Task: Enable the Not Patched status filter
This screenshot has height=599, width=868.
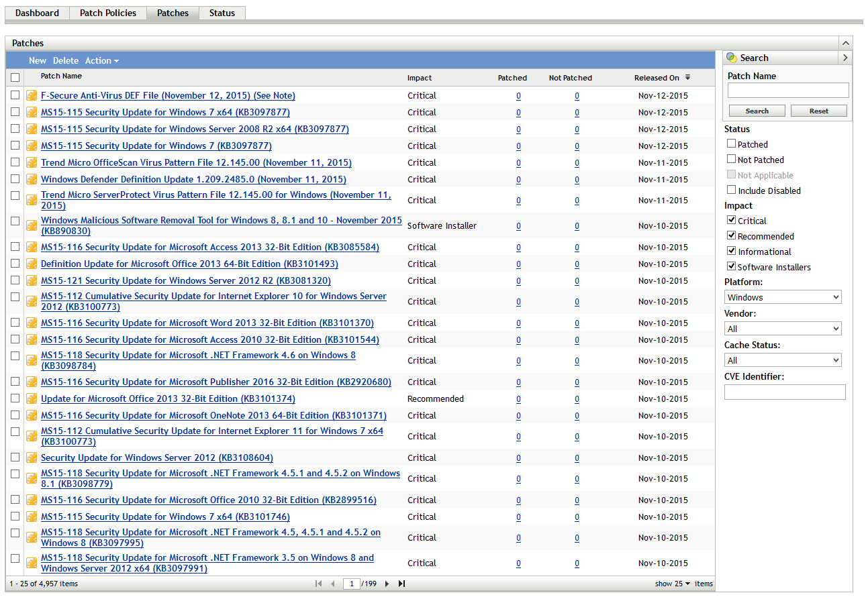Action: pos(732,159)
